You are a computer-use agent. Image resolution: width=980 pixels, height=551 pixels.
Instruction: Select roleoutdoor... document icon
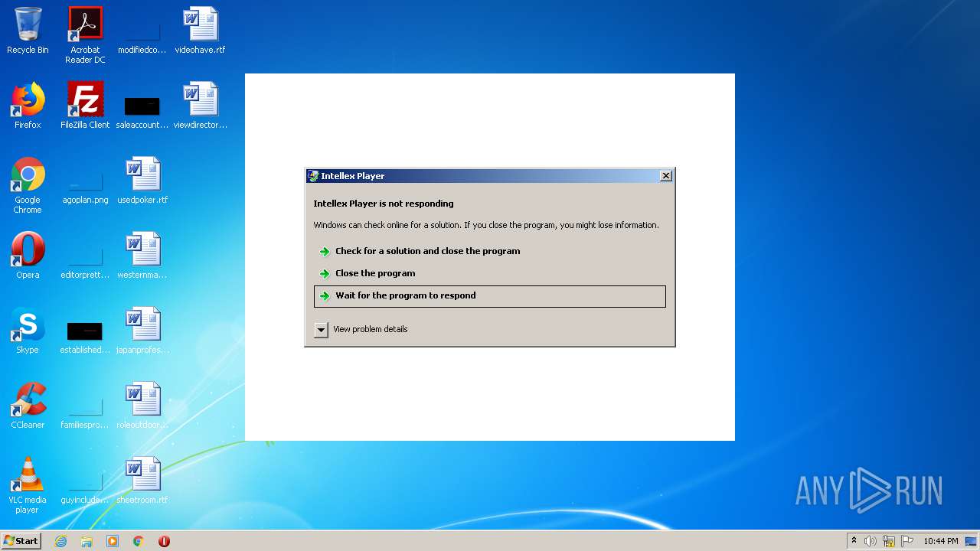[x=142, y=406]
